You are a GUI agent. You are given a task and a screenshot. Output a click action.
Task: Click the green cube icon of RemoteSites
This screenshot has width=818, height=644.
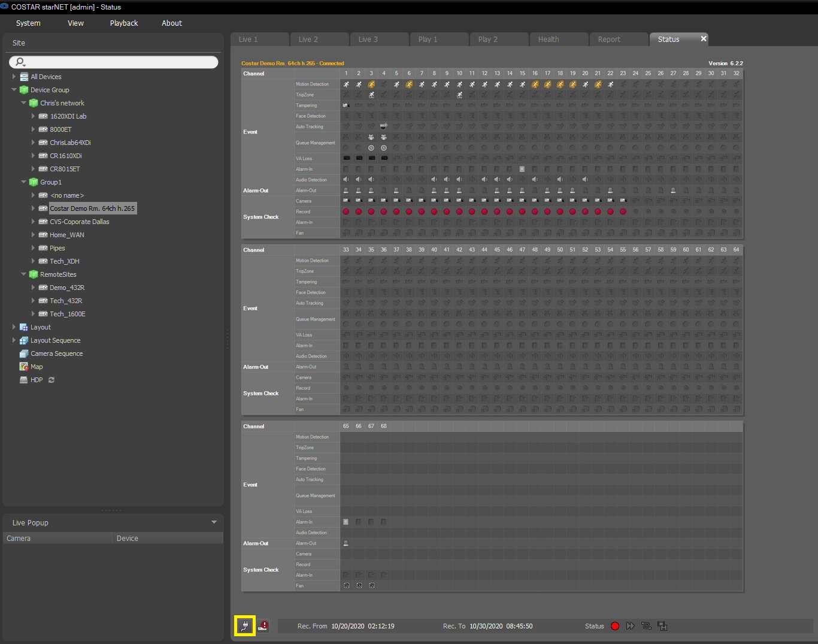[x=34, y=274]
